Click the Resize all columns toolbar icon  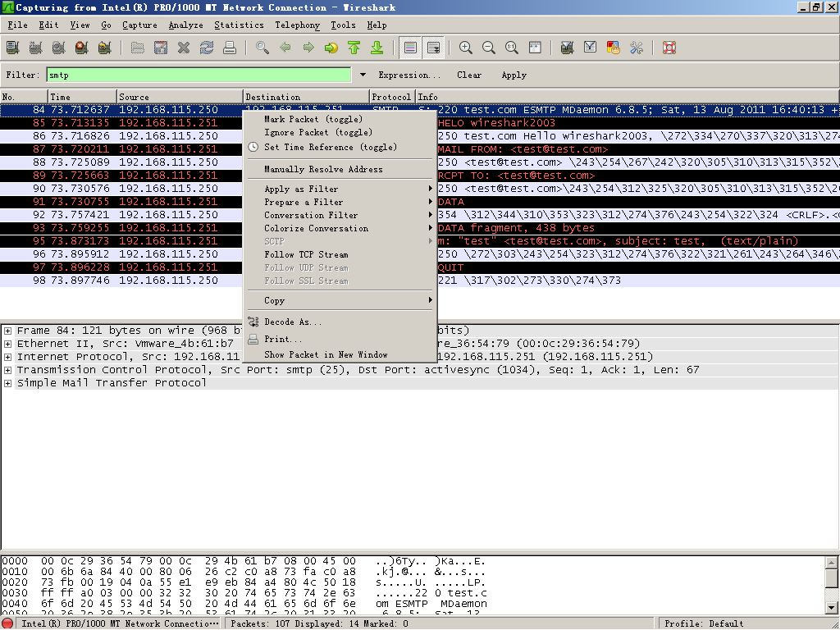[535, 48]
